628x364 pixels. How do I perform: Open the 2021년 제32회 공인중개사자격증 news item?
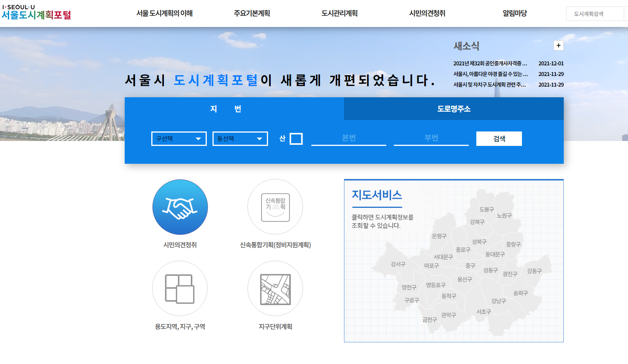(x=490, y=63)
